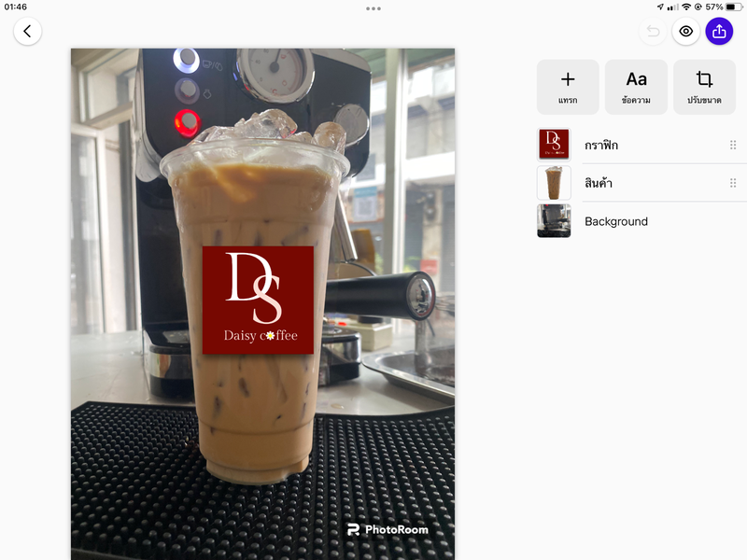Select the สินค้า product layer thumbnail
The image size is (747, 560).
(554, 183)
